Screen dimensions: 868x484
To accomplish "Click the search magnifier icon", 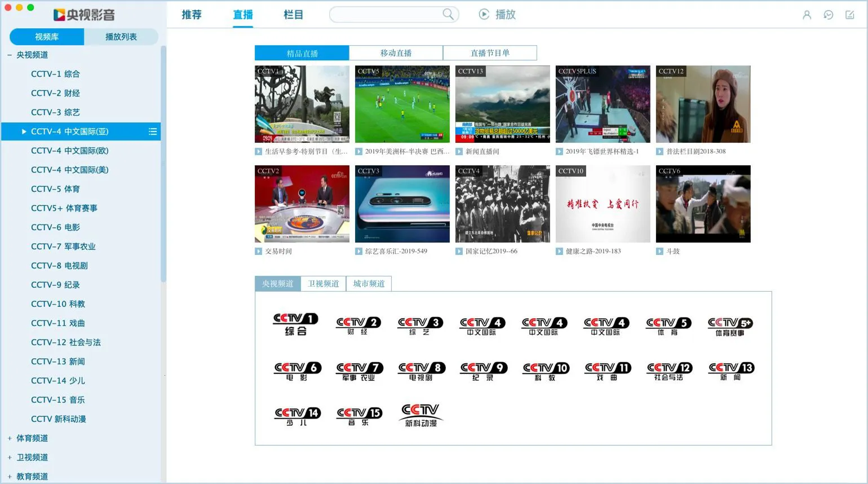I will 448,14.
